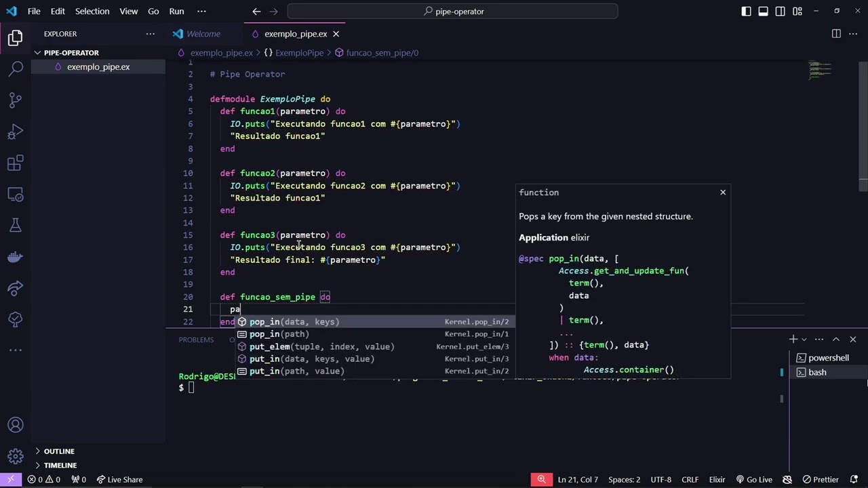Open Source Control view
This screenshot has height=488, width=868.
tap(16, 100)
